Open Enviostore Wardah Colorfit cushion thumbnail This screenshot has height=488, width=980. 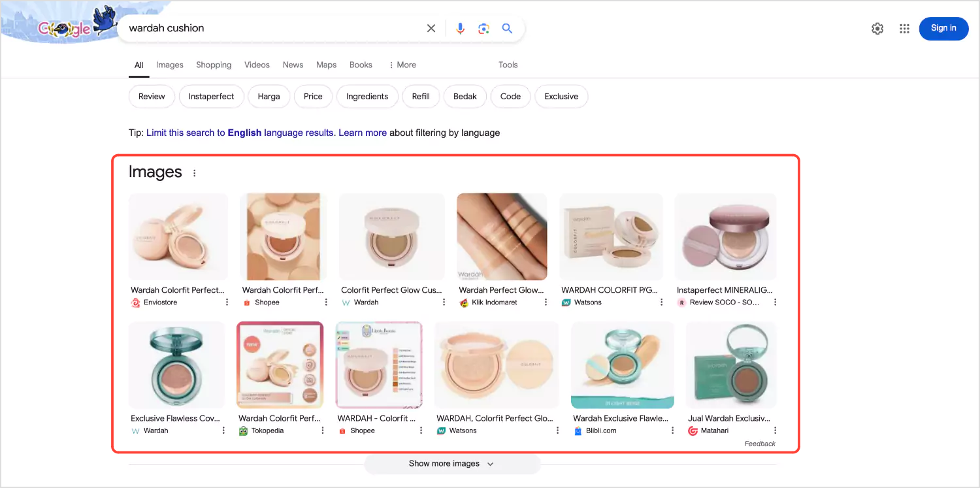pyautogui.click(x=178, y=236)
